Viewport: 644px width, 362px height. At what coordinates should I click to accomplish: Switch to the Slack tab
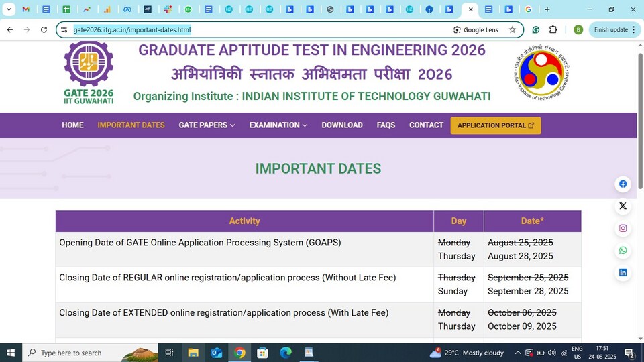click(x=168, y=9)
